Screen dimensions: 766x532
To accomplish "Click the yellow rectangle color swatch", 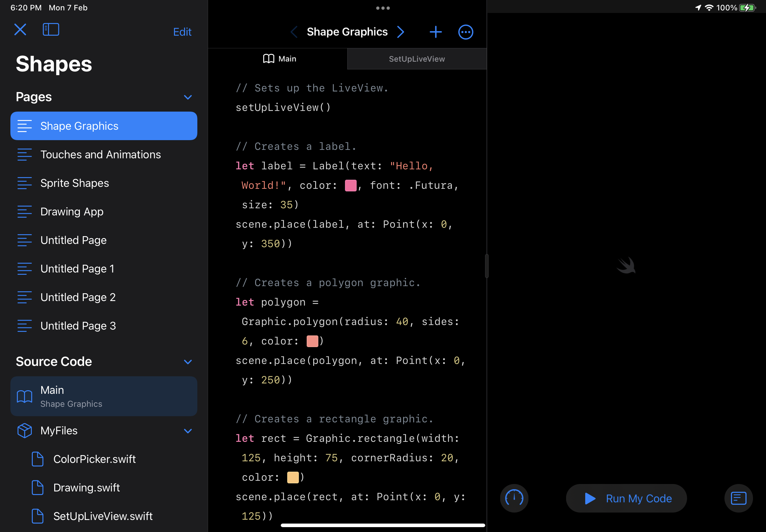I will click(293, 478).
